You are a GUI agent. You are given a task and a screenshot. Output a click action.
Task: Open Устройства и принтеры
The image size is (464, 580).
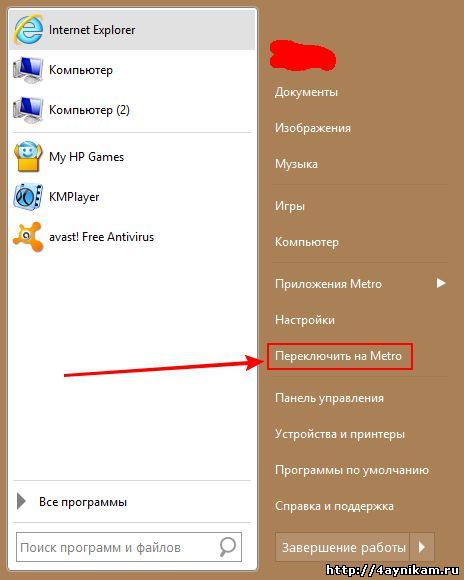(x=340, y=434)
